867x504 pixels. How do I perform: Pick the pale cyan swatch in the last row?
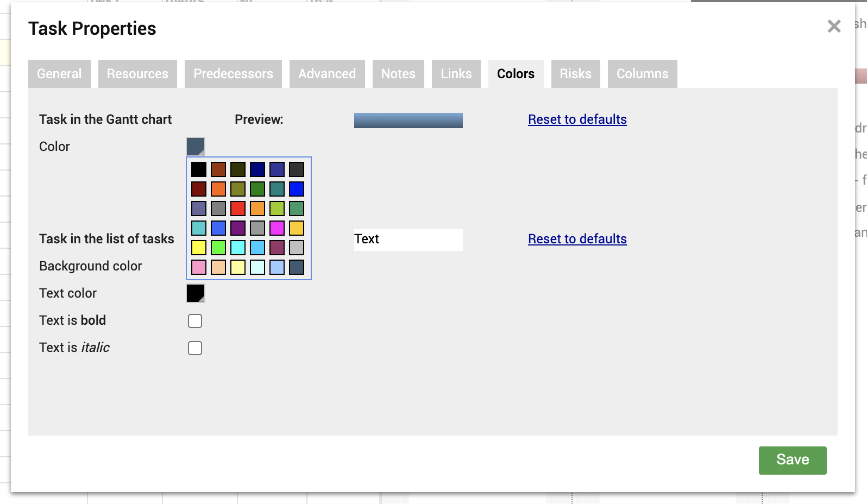coord(257,267)
